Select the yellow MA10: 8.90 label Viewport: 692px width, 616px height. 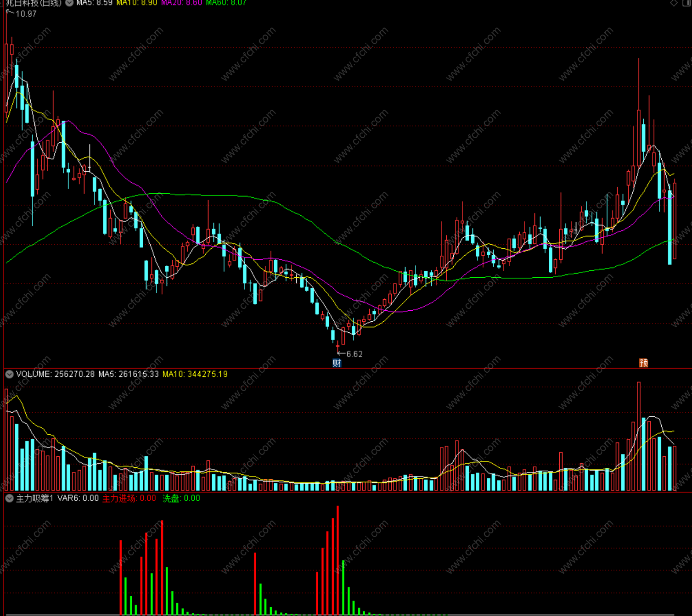(x=137, y=3)
